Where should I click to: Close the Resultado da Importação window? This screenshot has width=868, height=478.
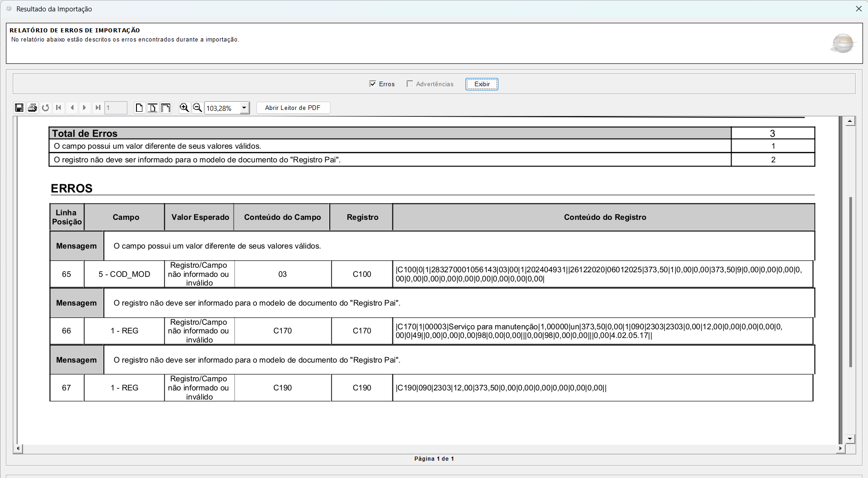[858, 9]
